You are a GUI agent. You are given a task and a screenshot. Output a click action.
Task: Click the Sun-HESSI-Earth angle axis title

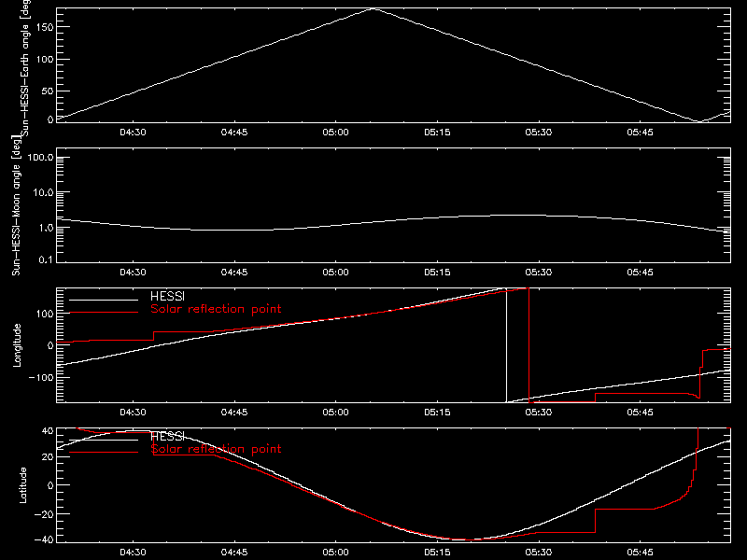tap(25, 67)
